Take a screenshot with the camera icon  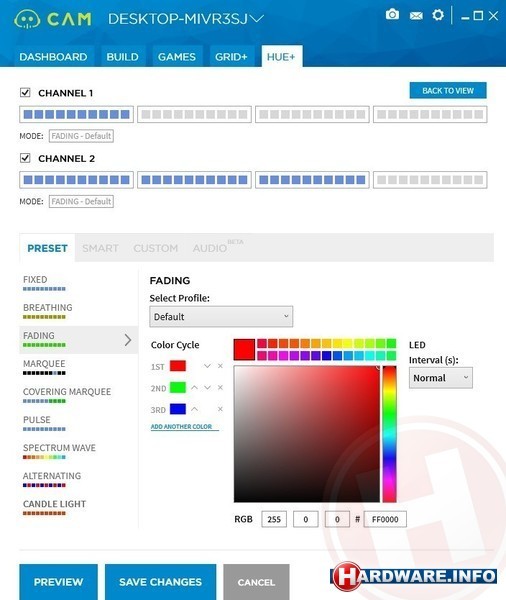pos(392,15)
